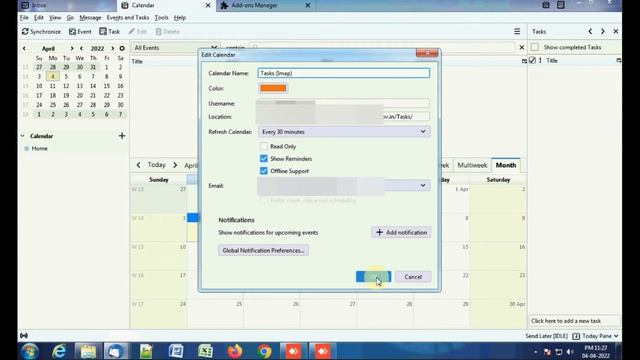640x360 pixels.
Task: Open the Email identity dropdown
Action: (344, 186)
